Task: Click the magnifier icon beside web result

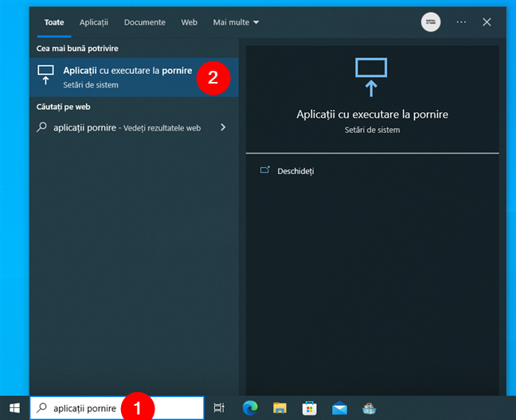Action: point(41,127)
